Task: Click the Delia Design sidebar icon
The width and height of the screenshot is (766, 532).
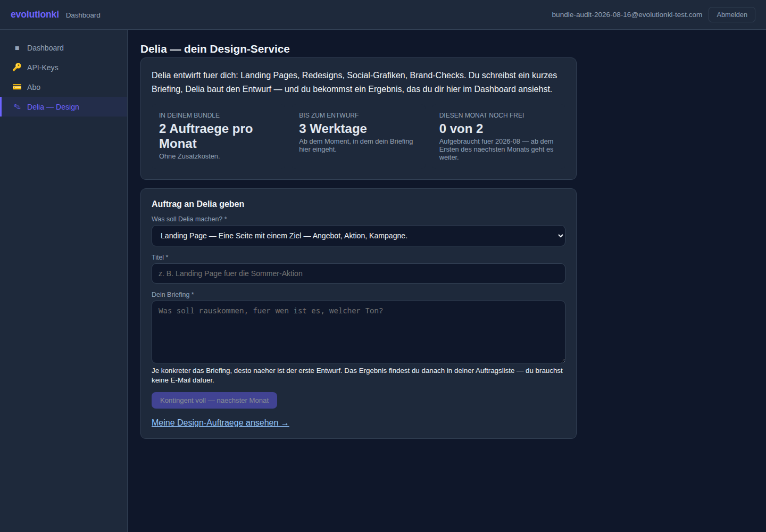Action: pyautogui.click(x=17, y=106)
